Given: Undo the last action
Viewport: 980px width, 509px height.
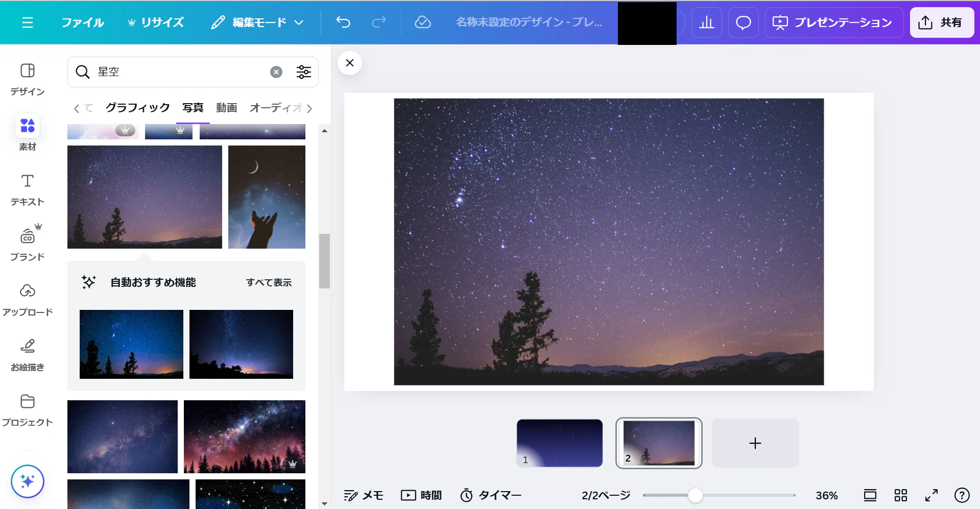Looking at the screenshot, I should (x=343, y=22).
